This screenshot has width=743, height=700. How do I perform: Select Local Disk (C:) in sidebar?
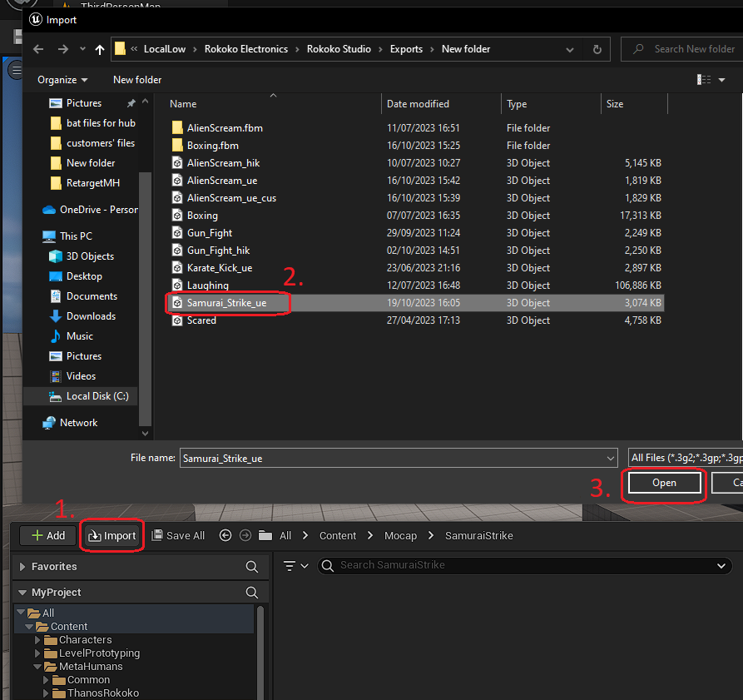(x=81, y=396)
